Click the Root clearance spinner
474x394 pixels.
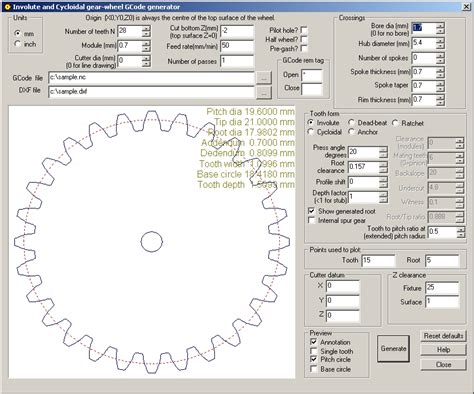point(383,167)
